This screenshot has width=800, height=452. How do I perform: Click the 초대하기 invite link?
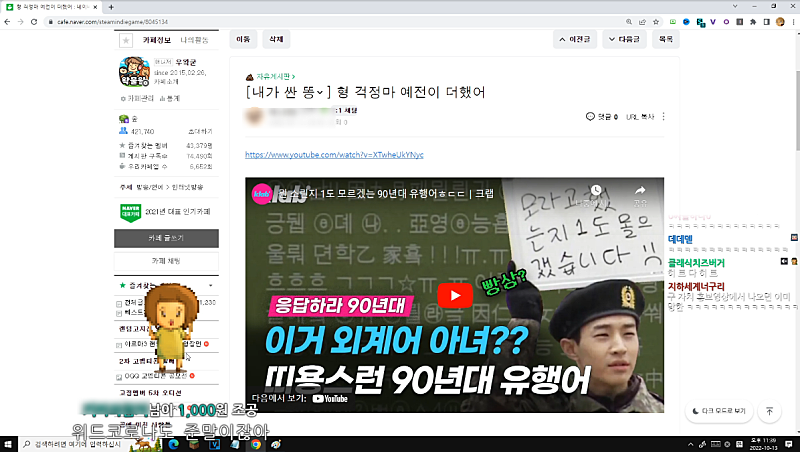pyautogui.click(x=199, y=132)
